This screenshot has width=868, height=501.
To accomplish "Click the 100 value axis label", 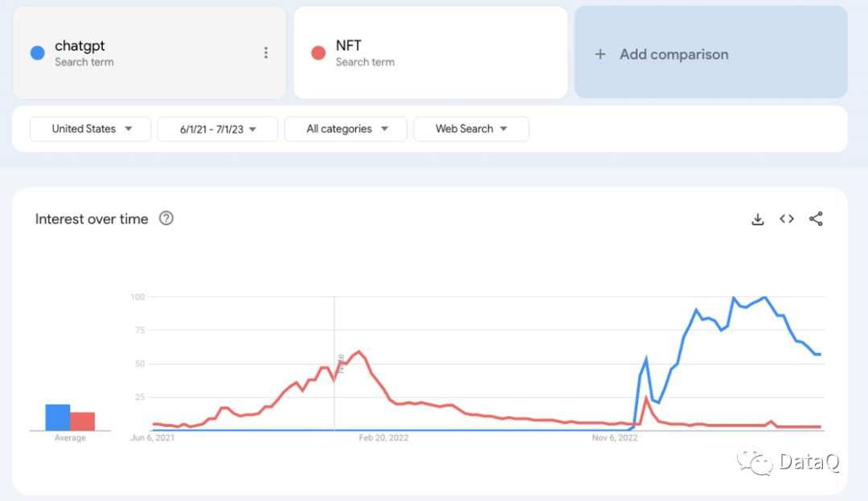I will pyautogui.click(x=137, y=298).
